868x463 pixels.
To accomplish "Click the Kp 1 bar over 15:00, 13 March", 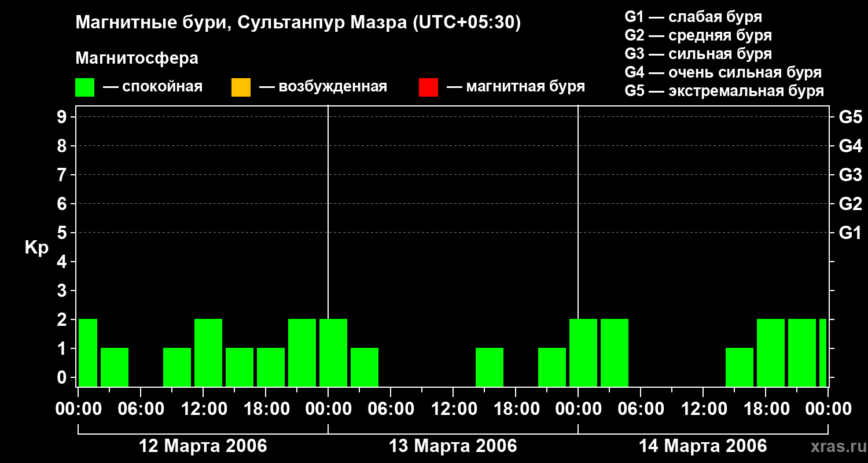I will [x=490, y=367].
